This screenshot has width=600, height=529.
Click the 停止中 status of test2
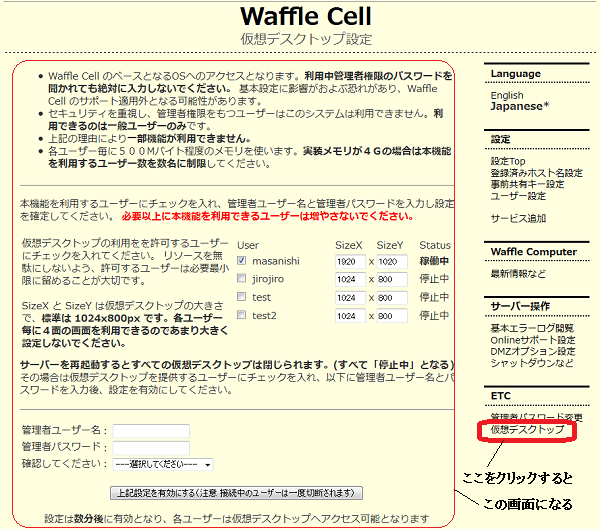[434, 315]
